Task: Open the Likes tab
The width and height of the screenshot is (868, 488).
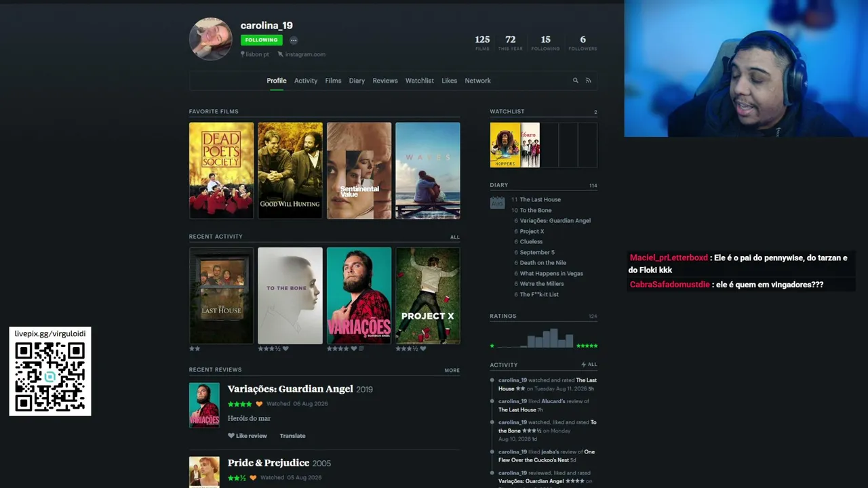Action: pos(450,81)
